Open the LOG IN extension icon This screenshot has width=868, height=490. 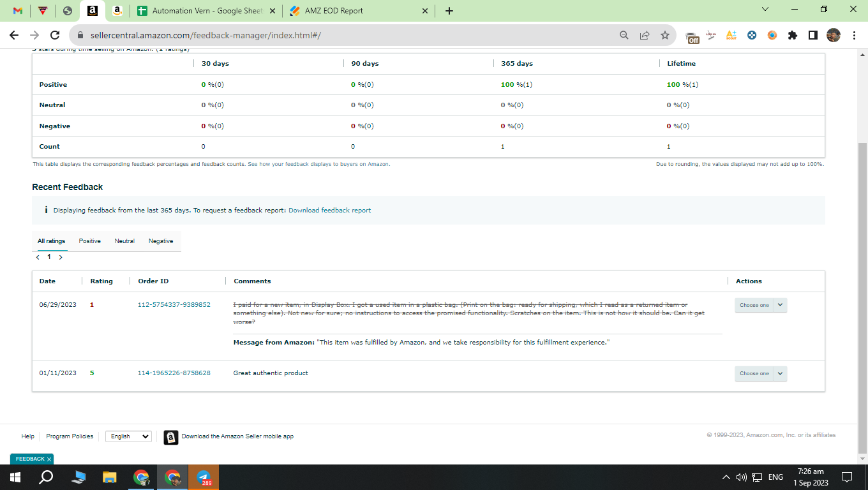pyautogui.click(x=711, y=36)
